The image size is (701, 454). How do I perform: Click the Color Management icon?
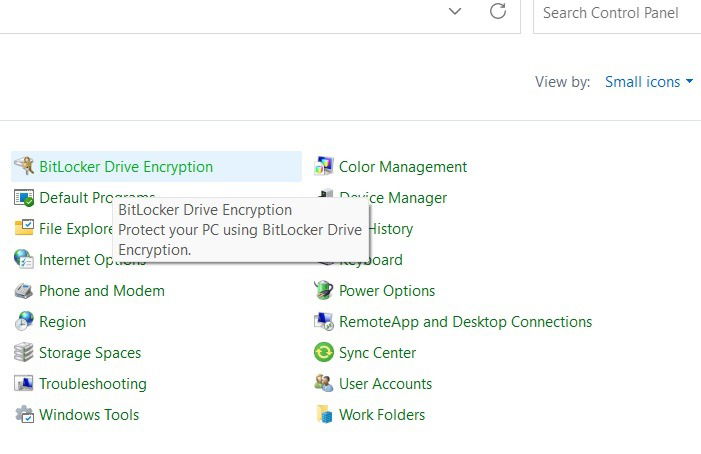(324, 167)
